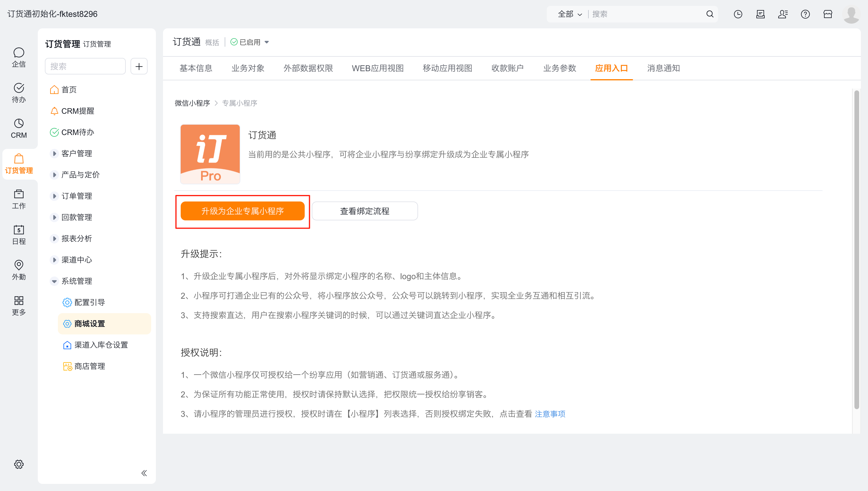Open the 全部 search scope dropdown
The image size is (868, 491).
point(570,14)
